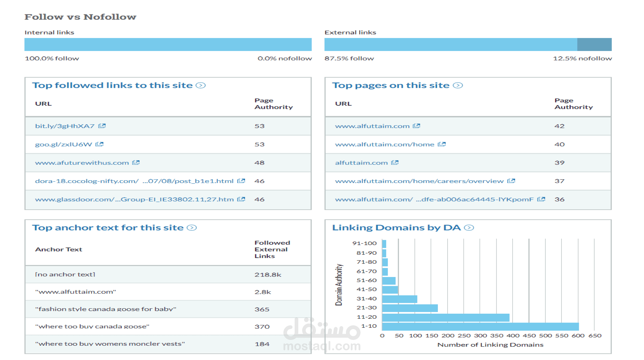Click Top followed links to this site heading
644x360 pixels.
pyautogui.click(x=112, y=85)
